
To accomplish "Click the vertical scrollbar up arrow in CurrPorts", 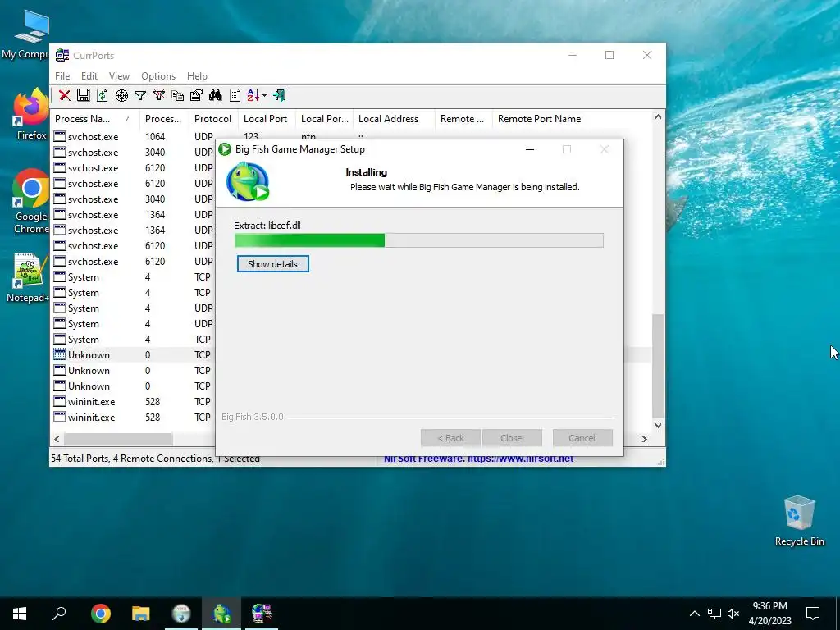I will point(658,116).
